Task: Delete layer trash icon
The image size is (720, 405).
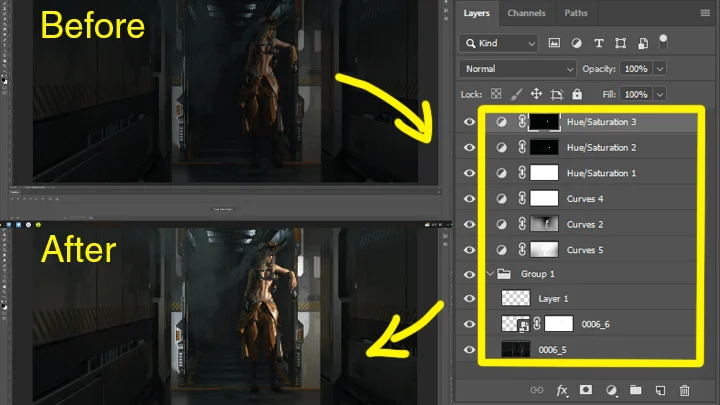Action: click(684, 390)
